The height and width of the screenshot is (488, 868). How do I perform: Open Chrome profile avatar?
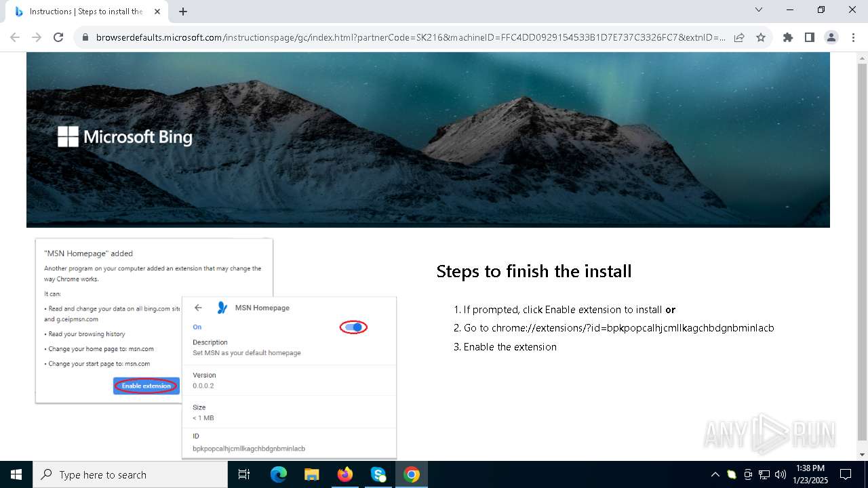click(x=831, y=37)
